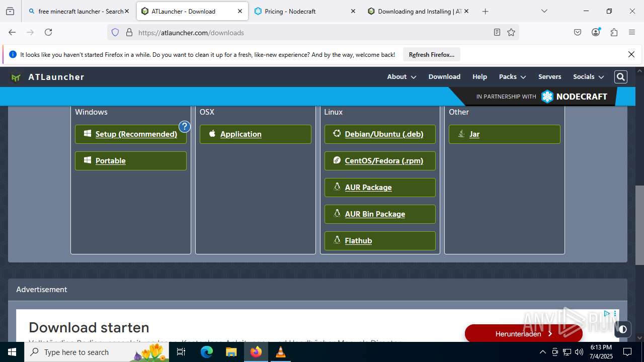Open the Help nav item
The image size is (644, 362).
[479, 77]
